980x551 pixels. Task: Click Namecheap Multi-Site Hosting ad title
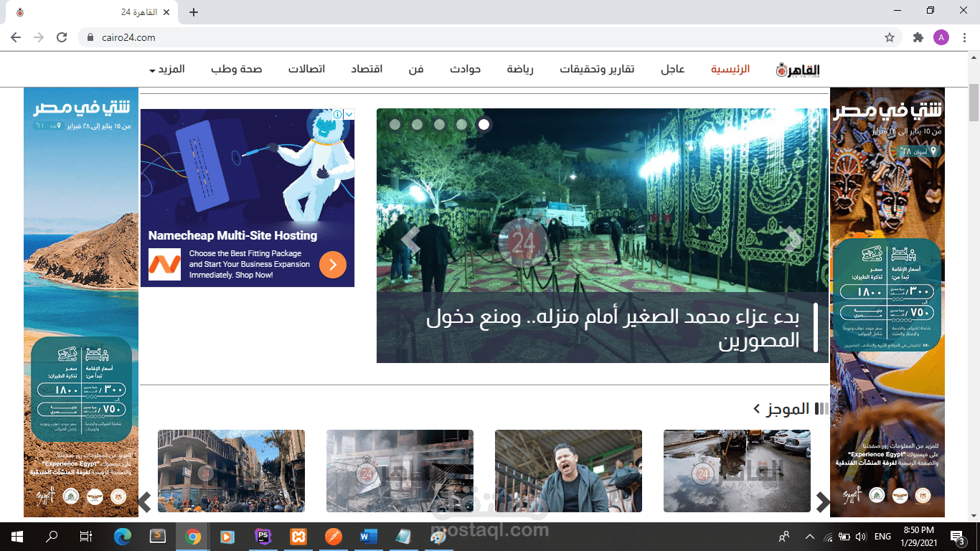[x=232, y=235]
